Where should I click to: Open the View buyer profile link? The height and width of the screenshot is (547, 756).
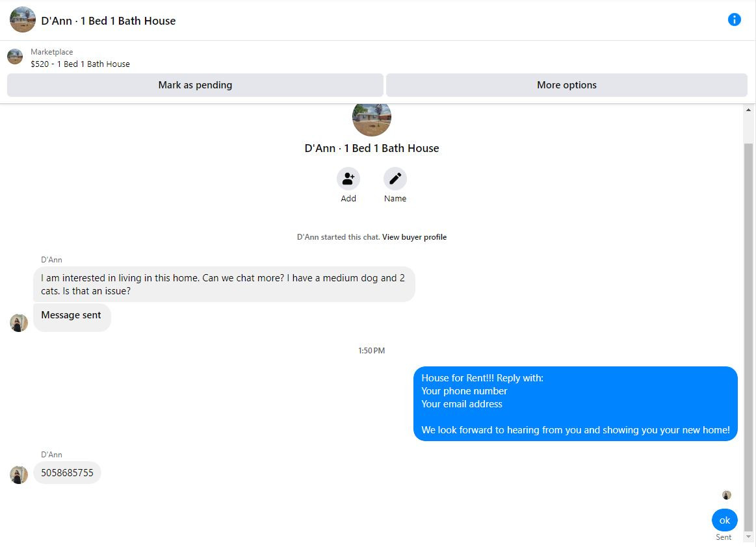coord(414,237)
